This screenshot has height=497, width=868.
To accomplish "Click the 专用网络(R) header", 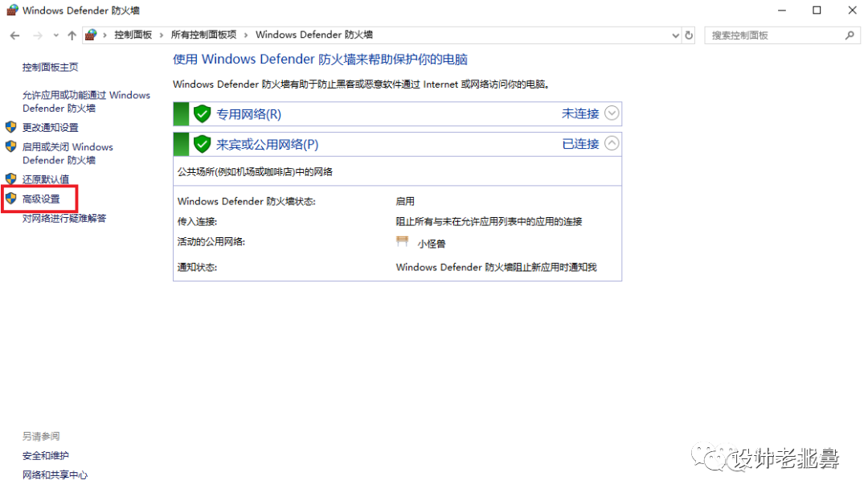I will coord(398,114).
